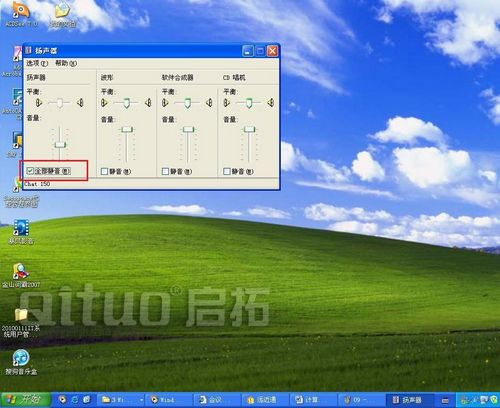
Task: Tick the 静音 checkbox under CD 唱机
Action: click(x=227, y=171)
